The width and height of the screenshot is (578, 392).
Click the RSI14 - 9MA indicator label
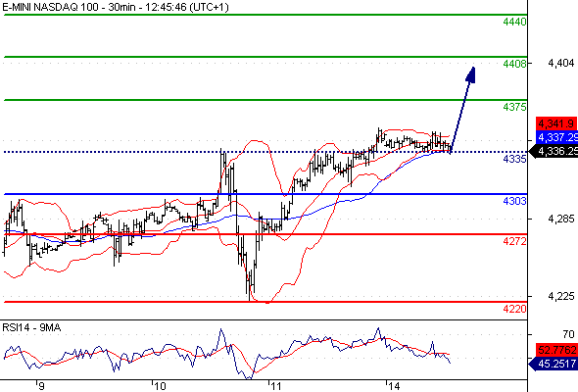31,327
